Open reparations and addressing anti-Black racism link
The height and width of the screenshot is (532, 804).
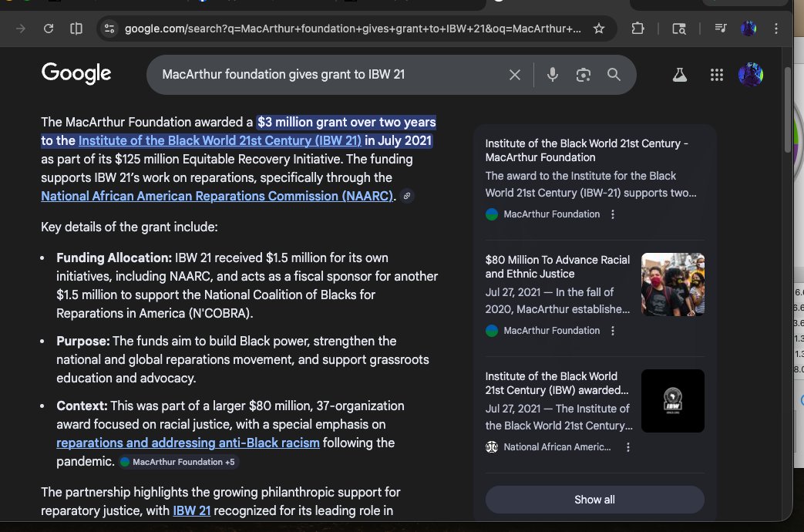pos(187,443)
